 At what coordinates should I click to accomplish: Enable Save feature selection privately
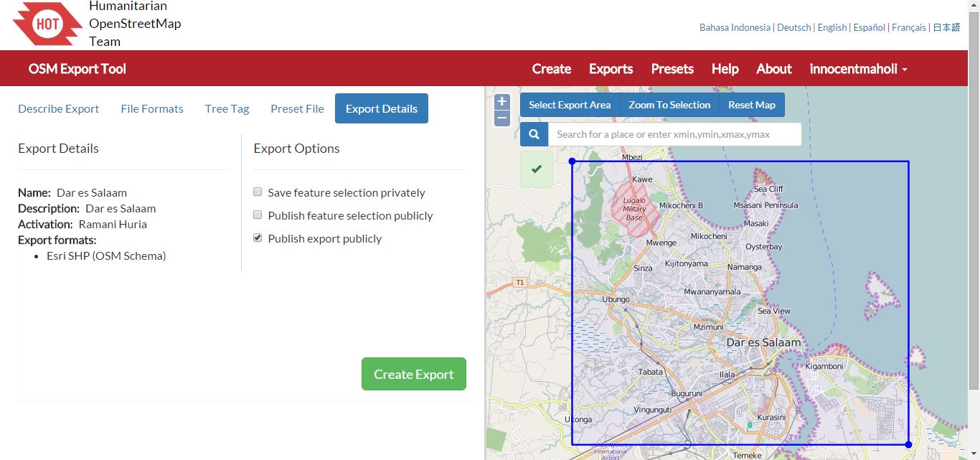[258, 192]
